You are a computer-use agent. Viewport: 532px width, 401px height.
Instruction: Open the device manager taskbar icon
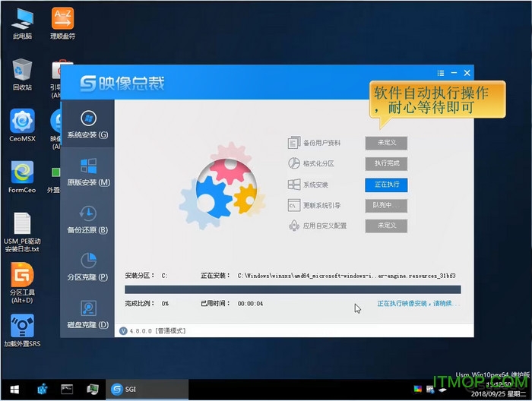pos(92,389)
